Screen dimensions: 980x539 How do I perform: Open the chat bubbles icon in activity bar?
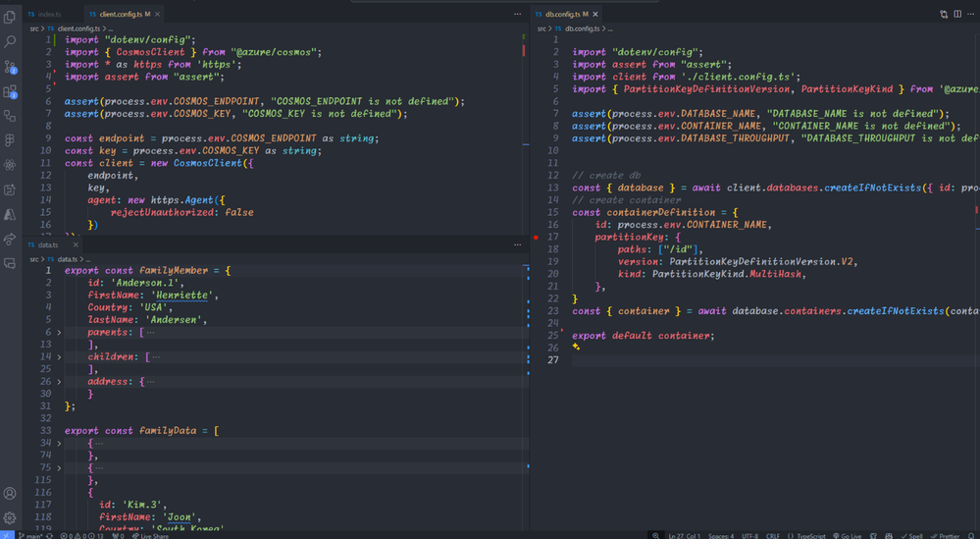tap(10, 264)
